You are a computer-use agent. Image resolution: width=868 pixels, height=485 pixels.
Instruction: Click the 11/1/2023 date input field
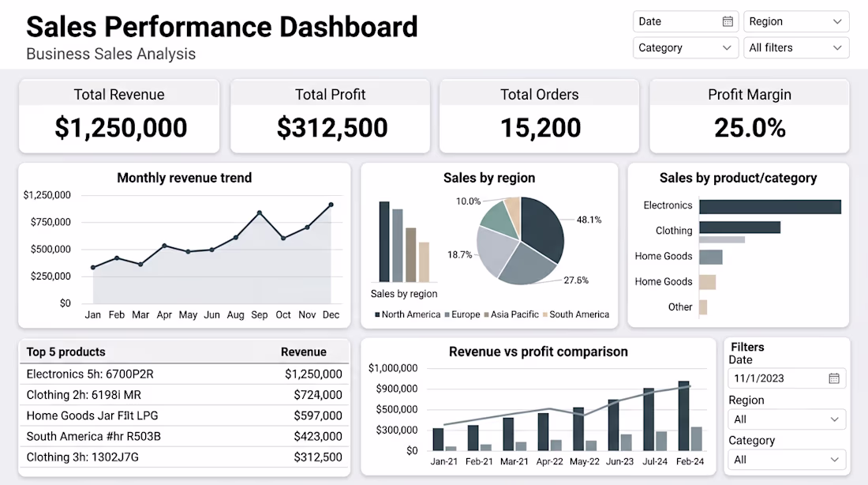tap(787, 378)
